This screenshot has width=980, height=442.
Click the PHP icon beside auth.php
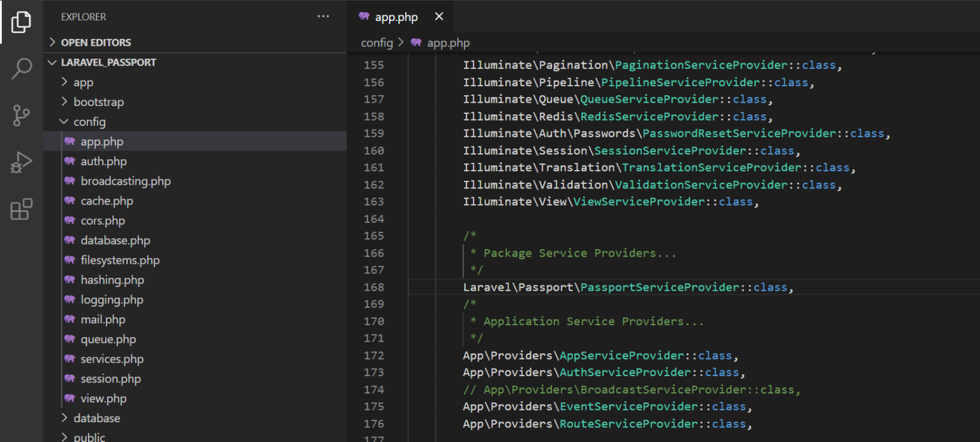point(70,161)
